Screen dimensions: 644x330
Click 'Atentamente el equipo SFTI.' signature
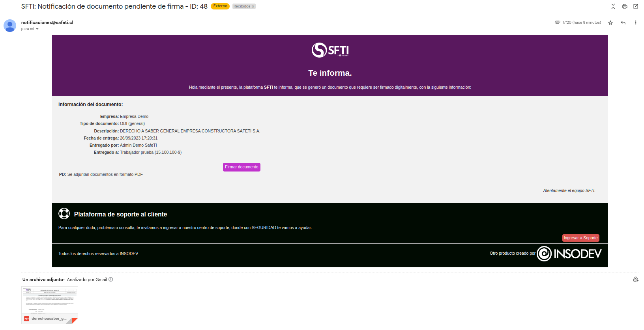569,190
